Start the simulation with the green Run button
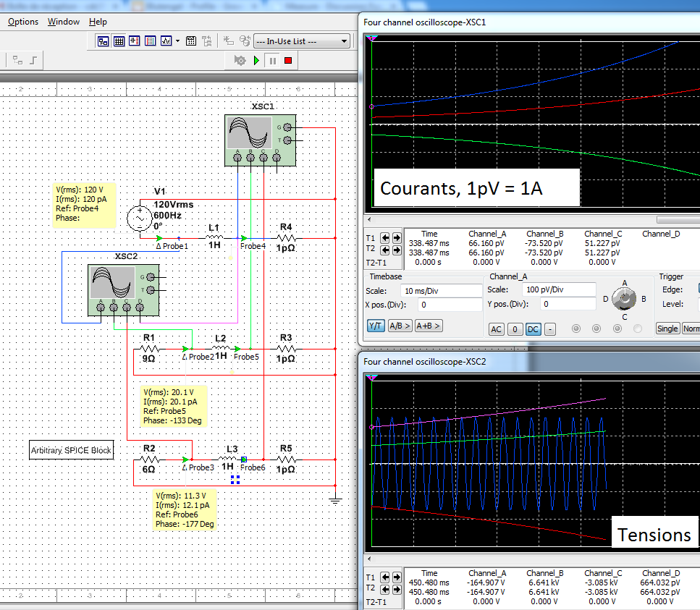Image resolution: width=700 pixels, height=610 pixels. 256,61
